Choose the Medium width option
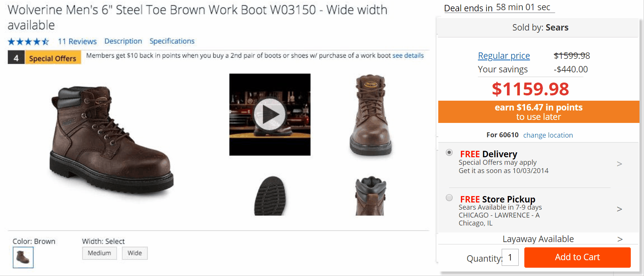The width and height of the screenshot is (644, 276). [100, 253]
